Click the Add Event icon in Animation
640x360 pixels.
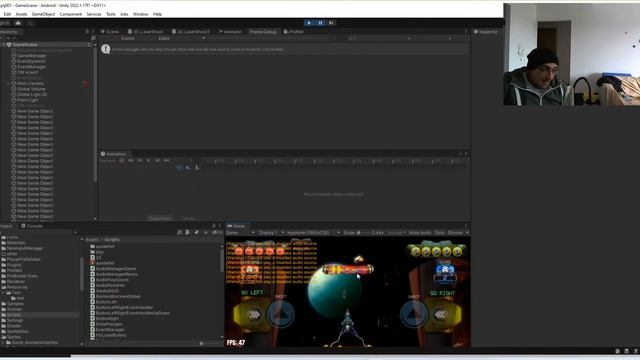[197, 168]
